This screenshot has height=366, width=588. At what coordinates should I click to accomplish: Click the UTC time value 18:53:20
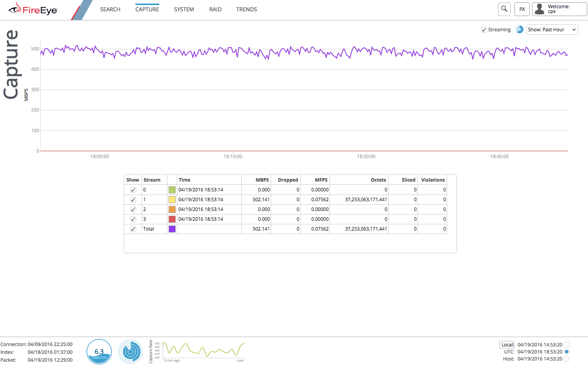(x=540, y=352)
